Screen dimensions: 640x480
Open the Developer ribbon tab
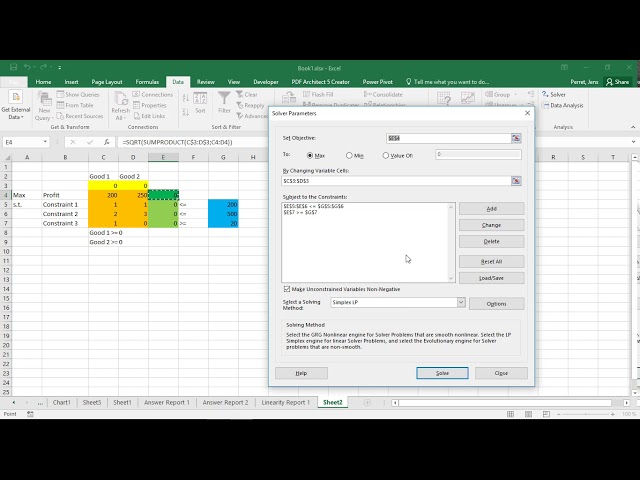tap(266, 82)
